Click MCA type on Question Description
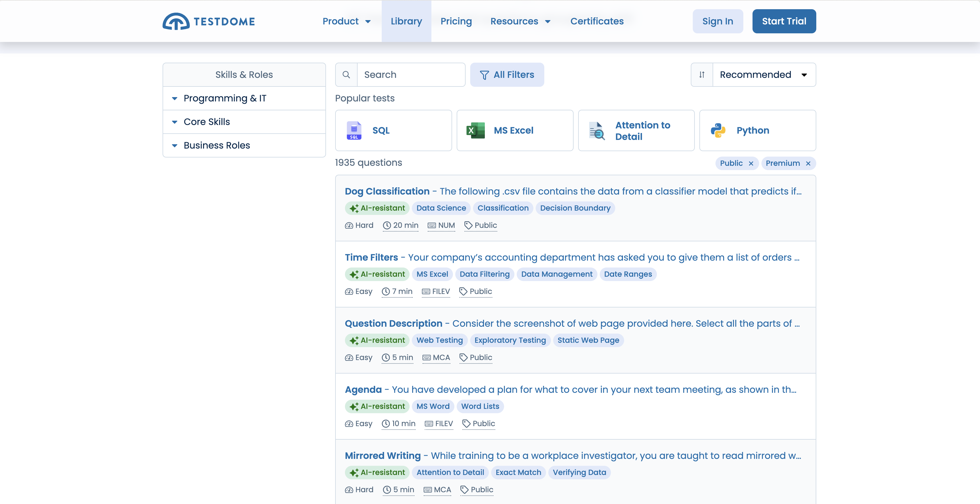This screenshot has height=504, width=980. click(x=436, y=357)
